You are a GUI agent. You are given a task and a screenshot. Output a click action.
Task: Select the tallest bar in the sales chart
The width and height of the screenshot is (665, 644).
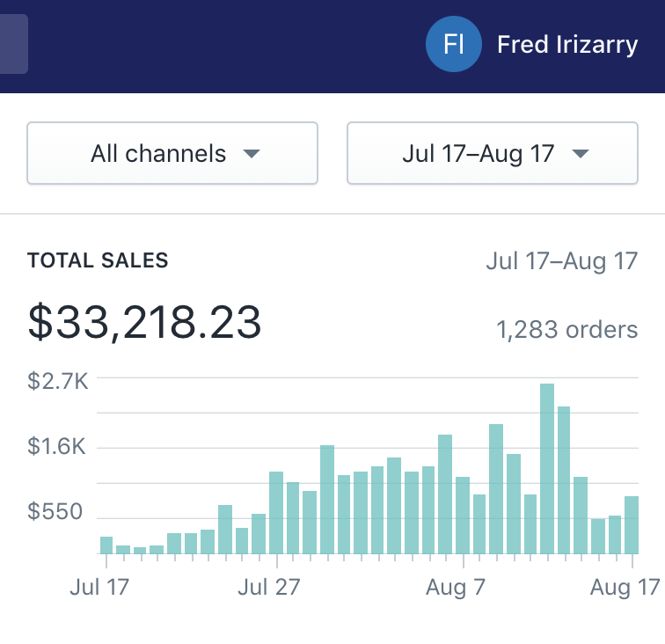pyautogui.click(x=547, y=468)
